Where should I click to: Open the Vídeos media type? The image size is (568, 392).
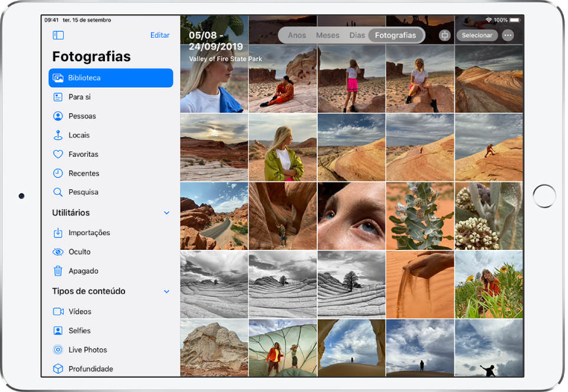[x=111, y=312]
